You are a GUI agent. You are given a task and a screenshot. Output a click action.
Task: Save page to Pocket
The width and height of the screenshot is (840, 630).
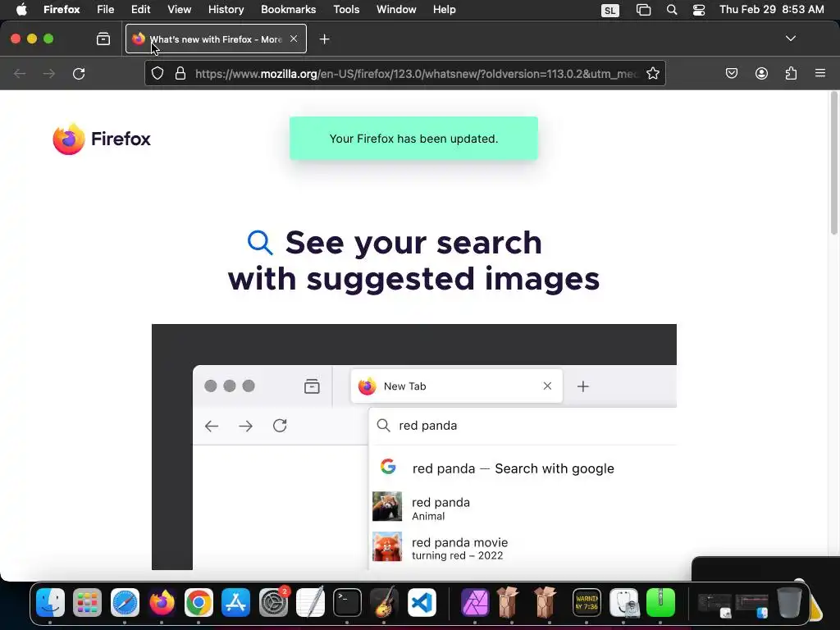731,73
